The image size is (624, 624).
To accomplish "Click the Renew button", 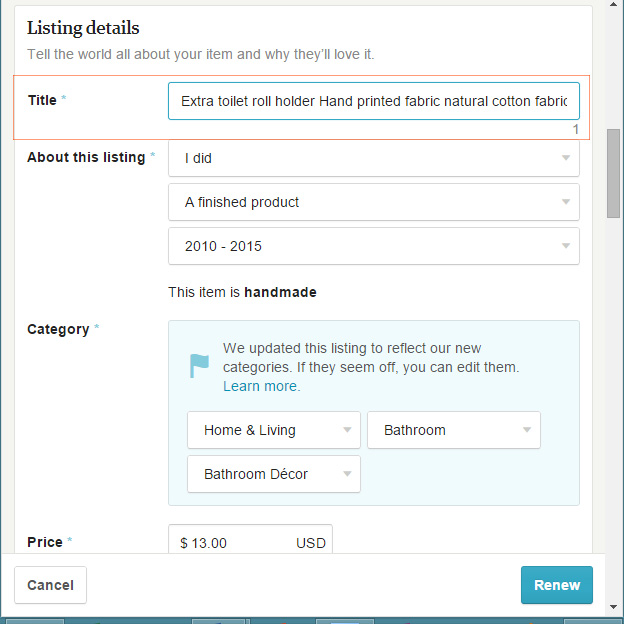I will tap(557, 585).
